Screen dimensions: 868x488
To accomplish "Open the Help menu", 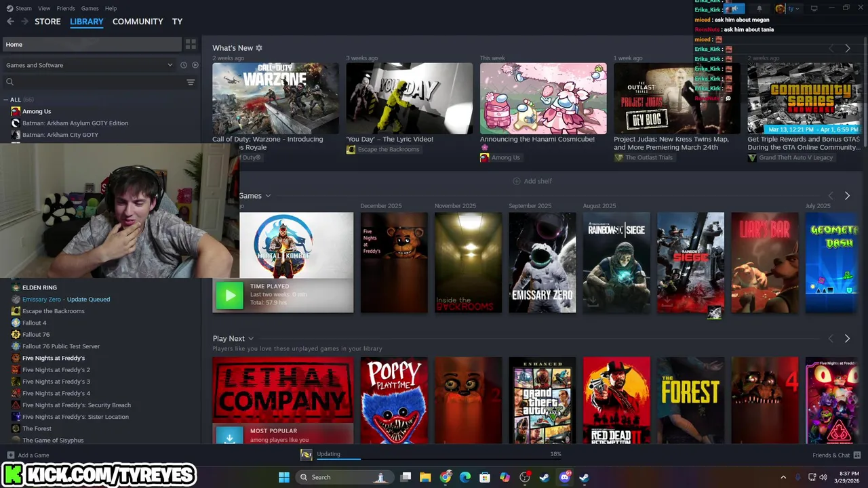I will tap(111, 8).
